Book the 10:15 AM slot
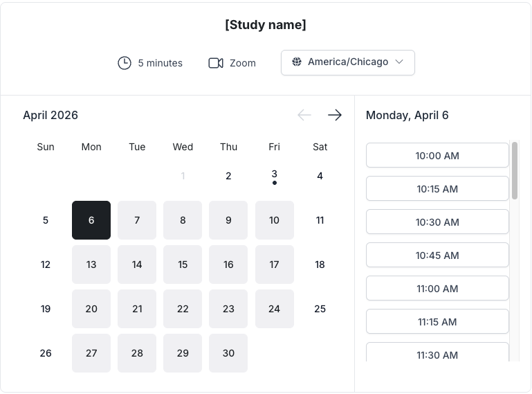This screenshot has height=394, width=532. pos(437,189)
